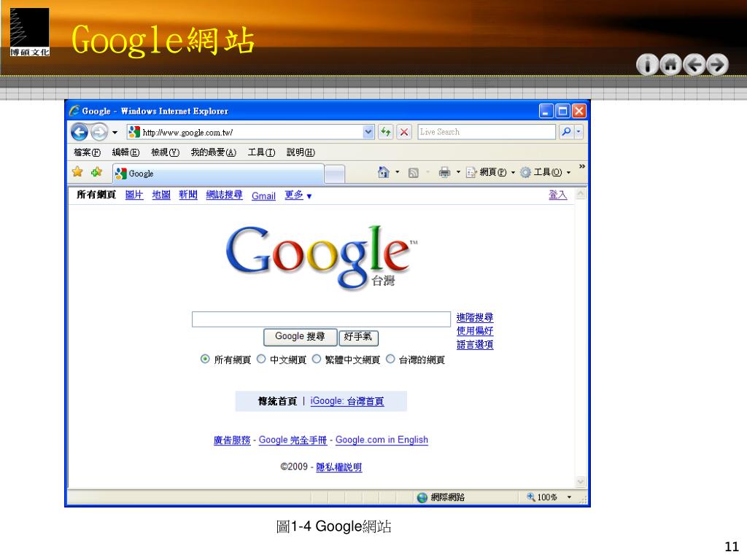Click the Google 搜尋 button
747x560 pixels.
[300, 337]
